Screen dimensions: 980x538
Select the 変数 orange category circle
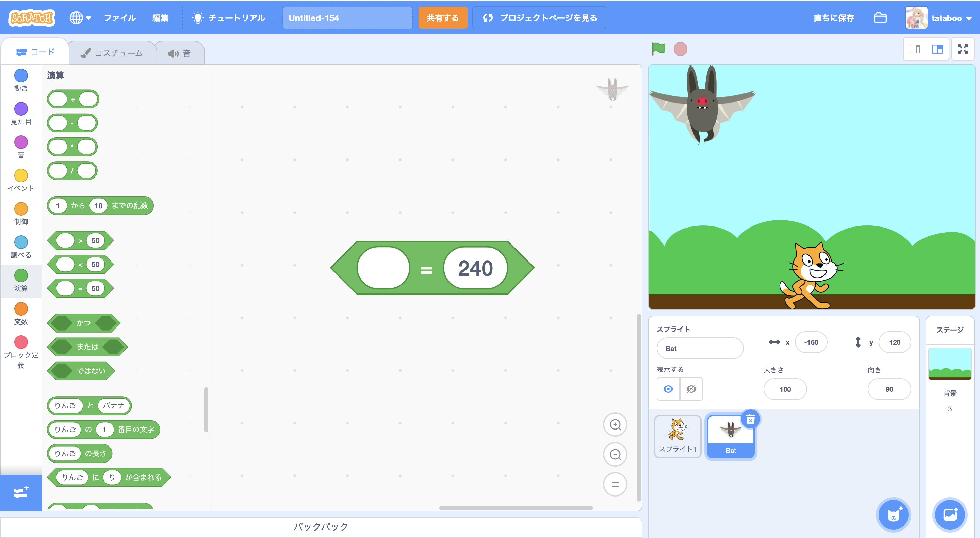pos(21,309)
